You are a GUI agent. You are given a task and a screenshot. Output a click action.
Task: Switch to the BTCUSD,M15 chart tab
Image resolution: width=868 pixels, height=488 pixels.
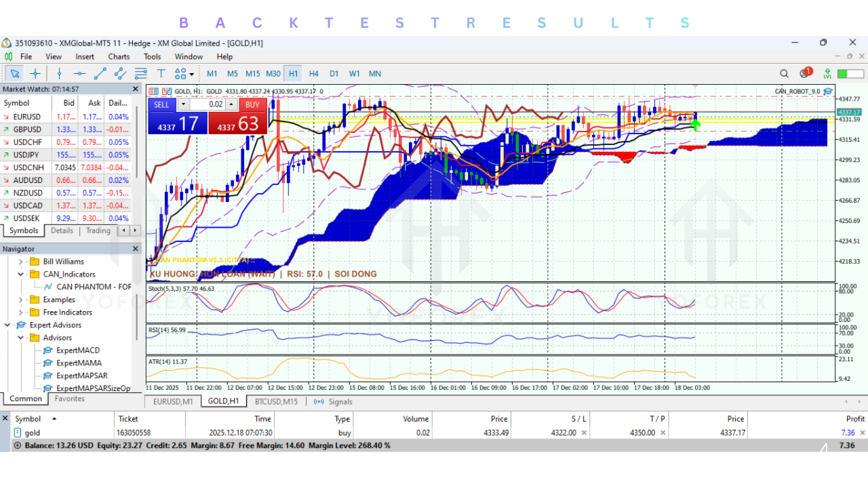click(x=276, y=401)
